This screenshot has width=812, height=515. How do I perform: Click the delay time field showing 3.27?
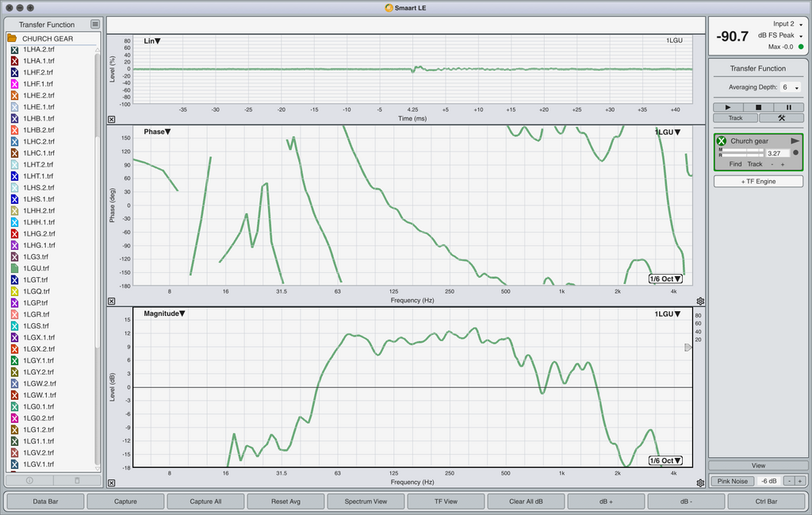coord(777,153)
